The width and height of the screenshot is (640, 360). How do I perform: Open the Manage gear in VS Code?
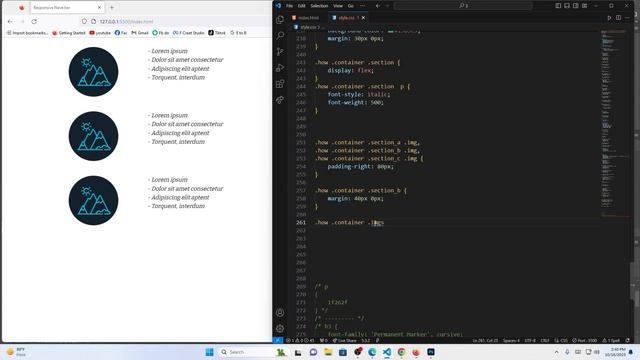pos(280,328)
